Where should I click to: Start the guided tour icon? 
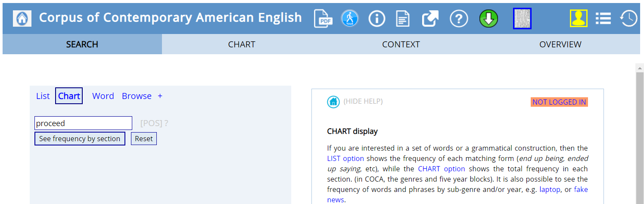(x=350, y=19)
